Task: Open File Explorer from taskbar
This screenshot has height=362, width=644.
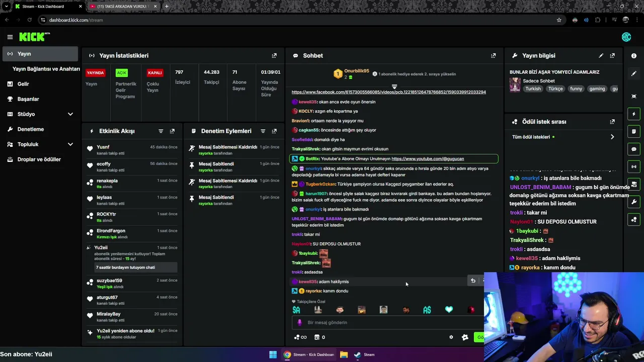Action: click(344, 354)
